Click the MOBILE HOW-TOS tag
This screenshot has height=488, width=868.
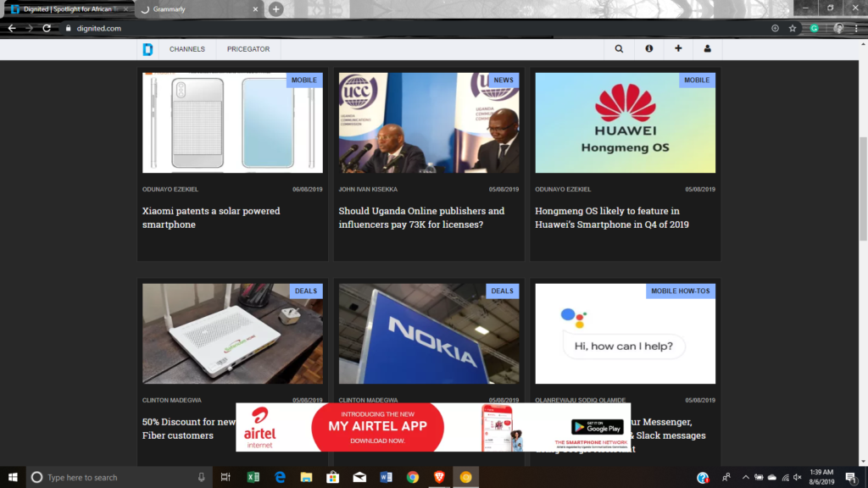[681, 291]
